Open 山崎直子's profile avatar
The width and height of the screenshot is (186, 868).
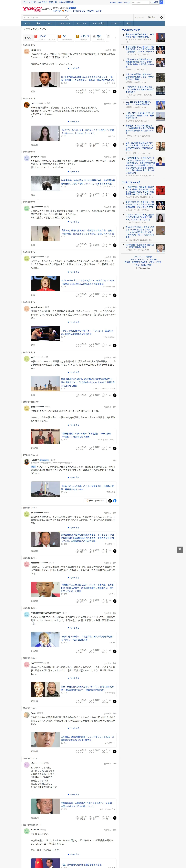point(26,462)
